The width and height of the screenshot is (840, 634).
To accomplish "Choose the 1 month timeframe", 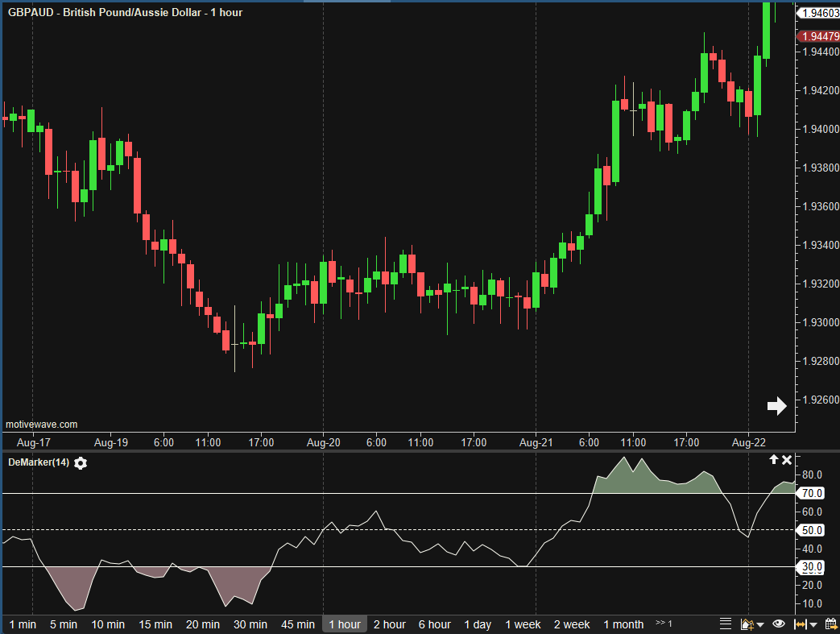I will pyautogui.click(x=623, y=624).
